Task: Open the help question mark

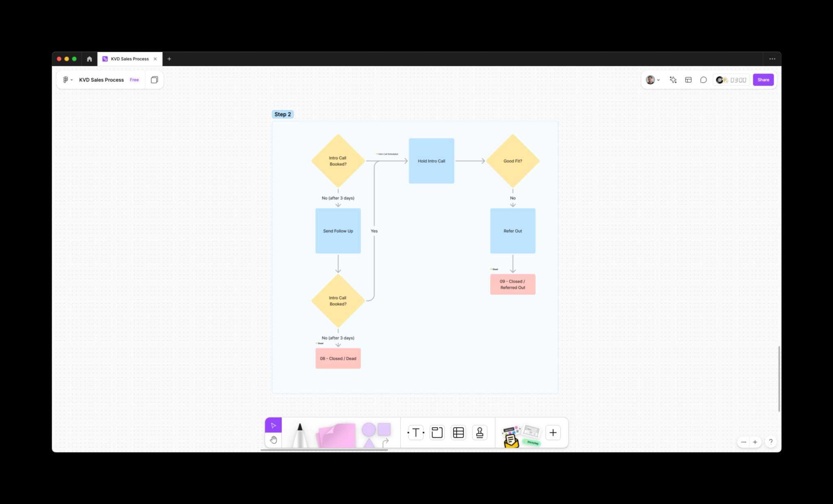Action: [770, 442]
